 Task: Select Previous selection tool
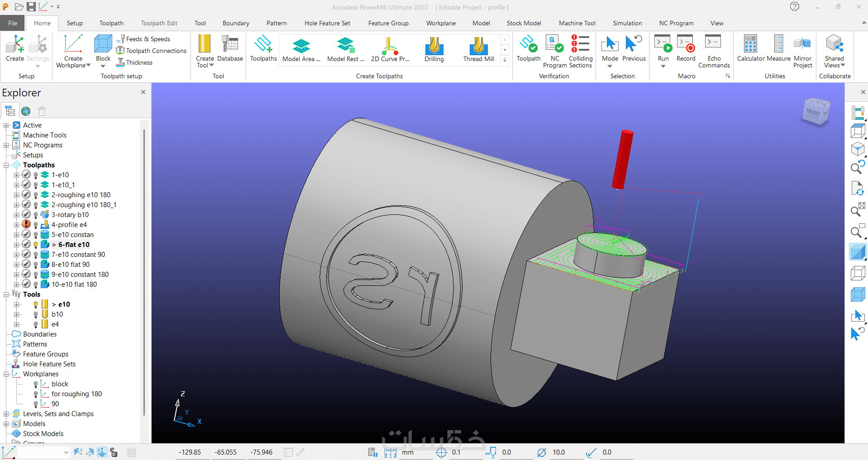pos(634,48)
